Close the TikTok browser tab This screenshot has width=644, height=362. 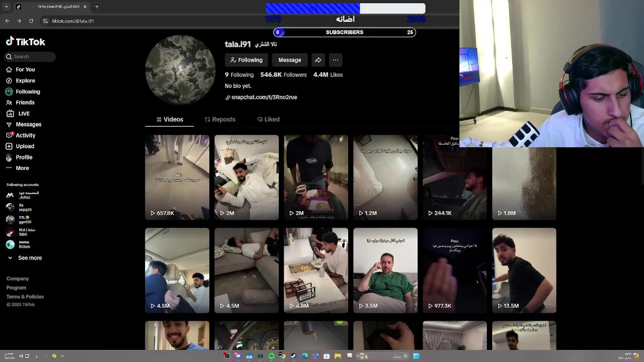[x=85, y=7]
